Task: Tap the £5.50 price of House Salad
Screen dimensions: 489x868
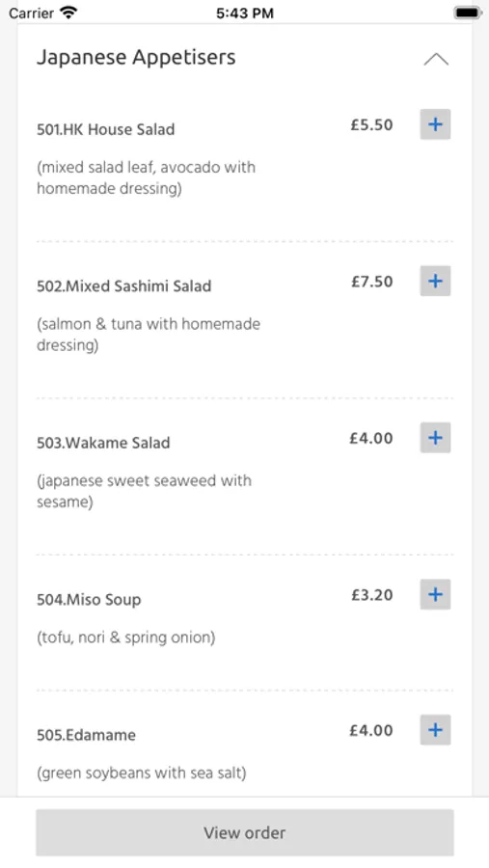Action: 371,124
